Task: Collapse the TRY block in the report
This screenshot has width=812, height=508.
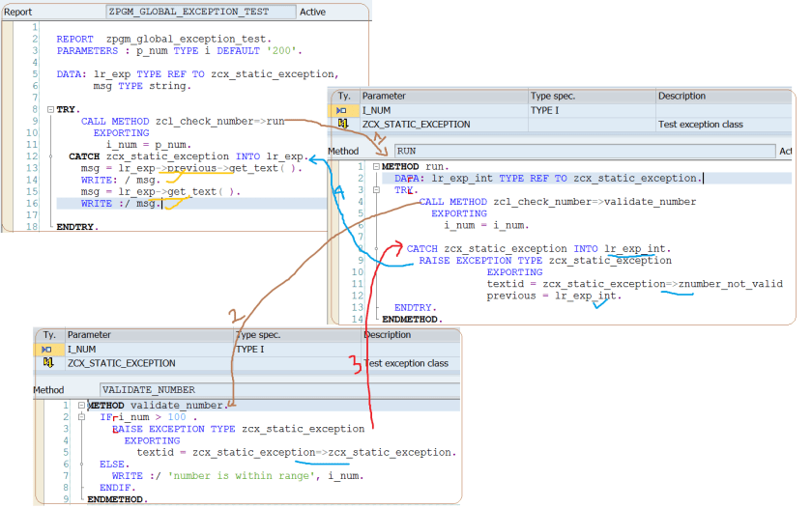Action: (49, 111)
